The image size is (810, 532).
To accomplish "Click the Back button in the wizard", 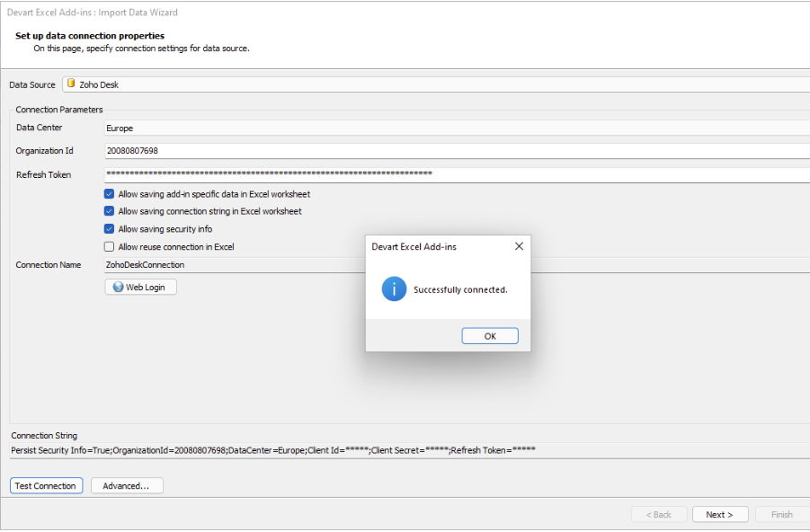I will pyautogui.click(x=659, y=514).
